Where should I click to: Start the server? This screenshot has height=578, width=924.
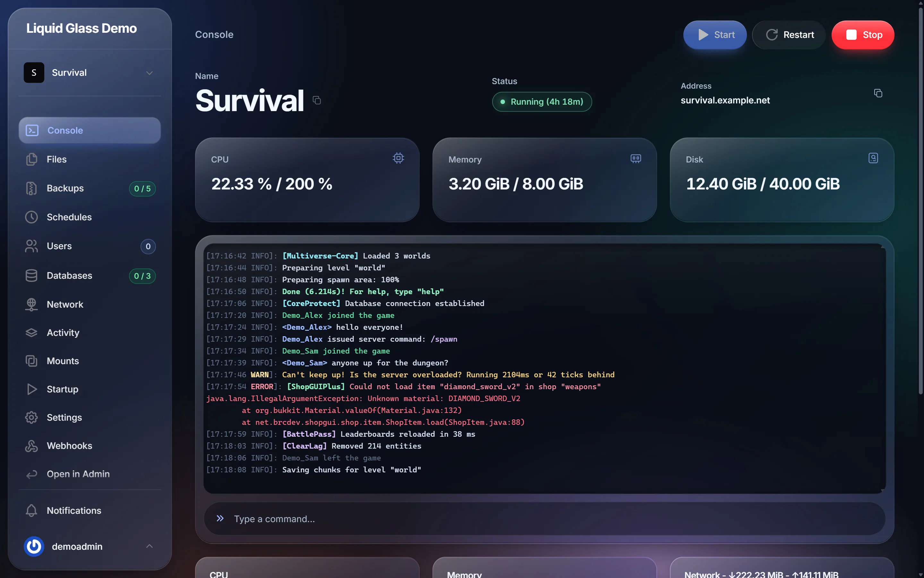pos(715,35)
